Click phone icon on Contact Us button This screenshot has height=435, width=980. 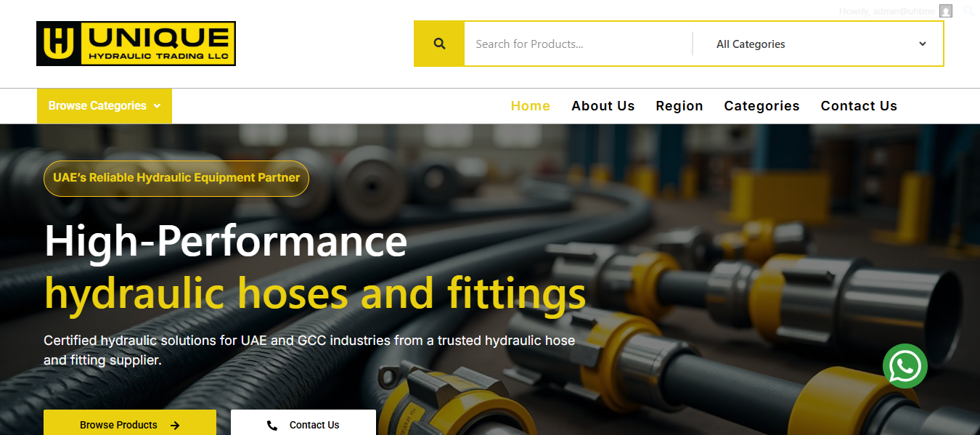272,426
